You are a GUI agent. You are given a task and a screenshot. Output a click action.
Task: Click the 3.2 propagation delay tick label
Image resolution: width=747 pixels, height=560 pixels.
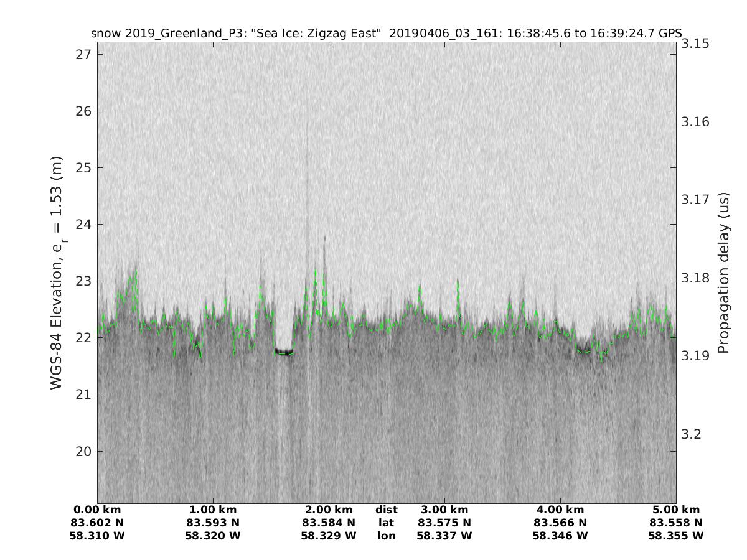coord(690,434)
